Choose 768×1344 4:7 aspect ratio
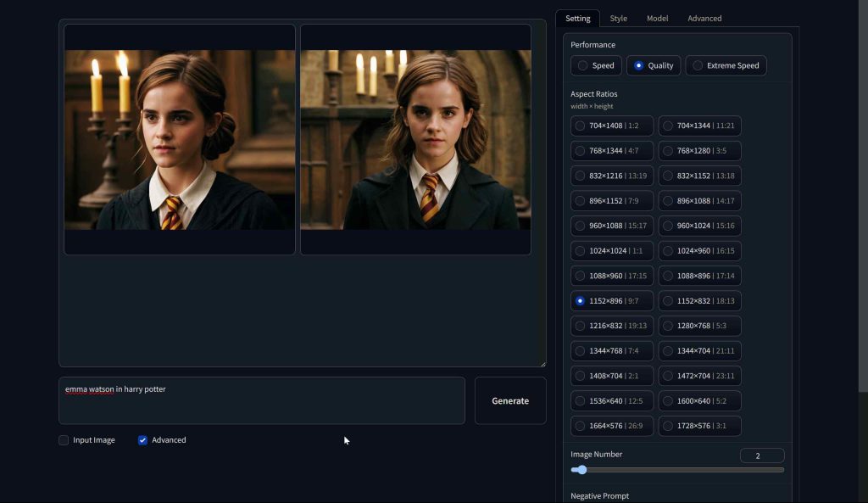Screen dimensions: 868x503 612,151
